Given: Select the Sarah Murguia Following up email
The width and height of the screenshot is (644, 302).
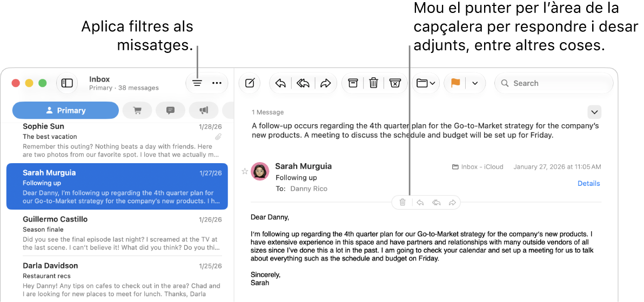Looking at the screenshot, I should click(117, 186).
